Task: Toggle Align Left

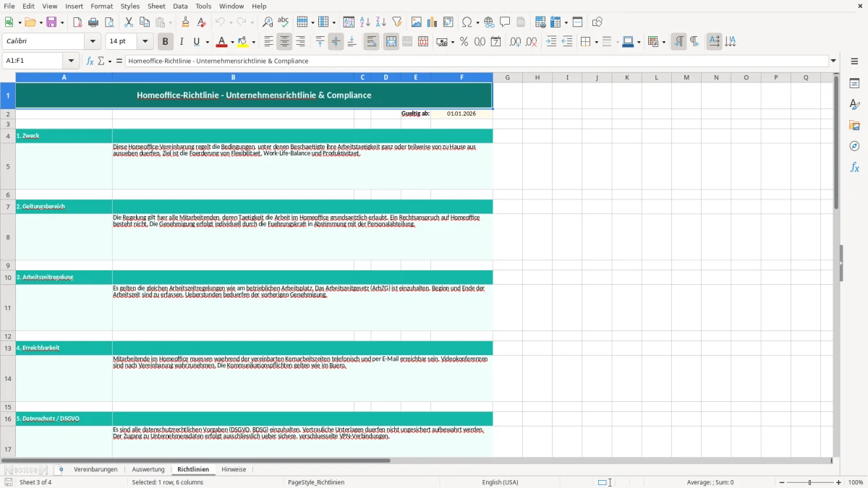Action: [x=269, y=42]
